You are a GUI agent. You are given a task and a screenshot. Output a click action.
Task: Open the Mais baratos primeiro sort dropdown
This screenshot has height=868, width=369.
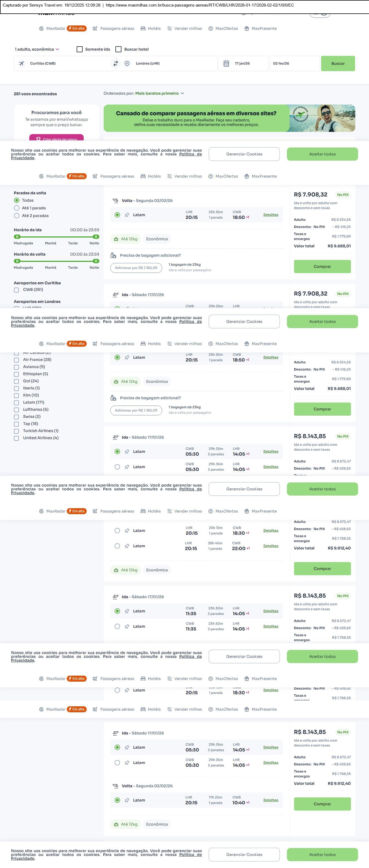[x=159, y=93]
